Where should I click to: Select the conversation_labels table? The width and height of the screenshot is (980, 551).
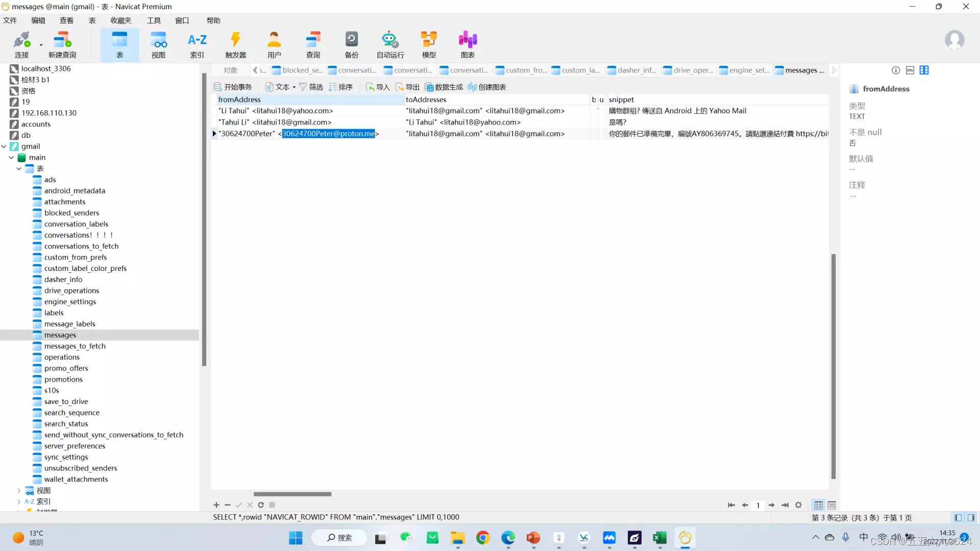tap(76, 224)
